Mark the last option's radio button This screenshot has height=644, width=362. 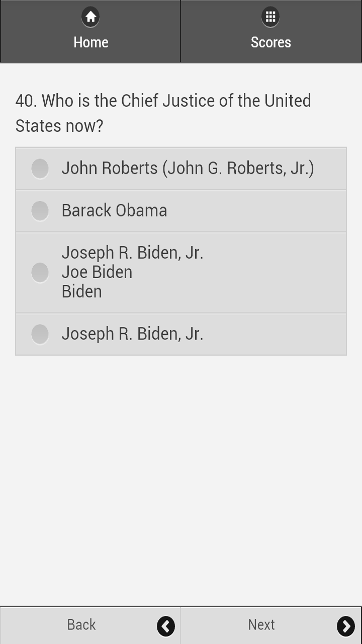(x=40, y=334)
